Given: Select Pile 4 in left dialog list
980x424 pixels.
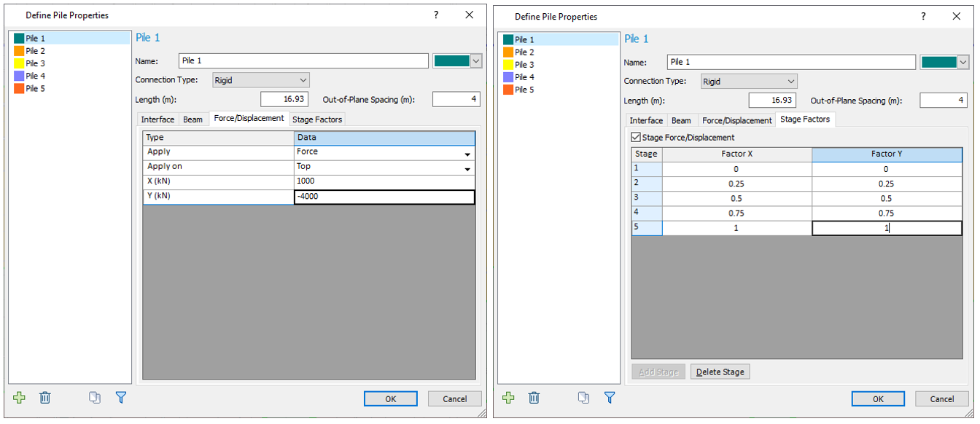Looking at the screenshot, I should point(70,76).
